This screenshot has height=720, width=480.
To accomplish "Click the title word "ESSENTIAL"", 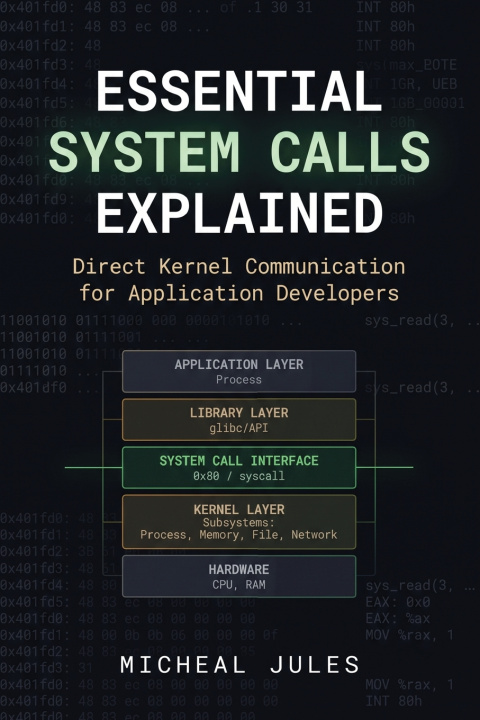I will point(239,91).
